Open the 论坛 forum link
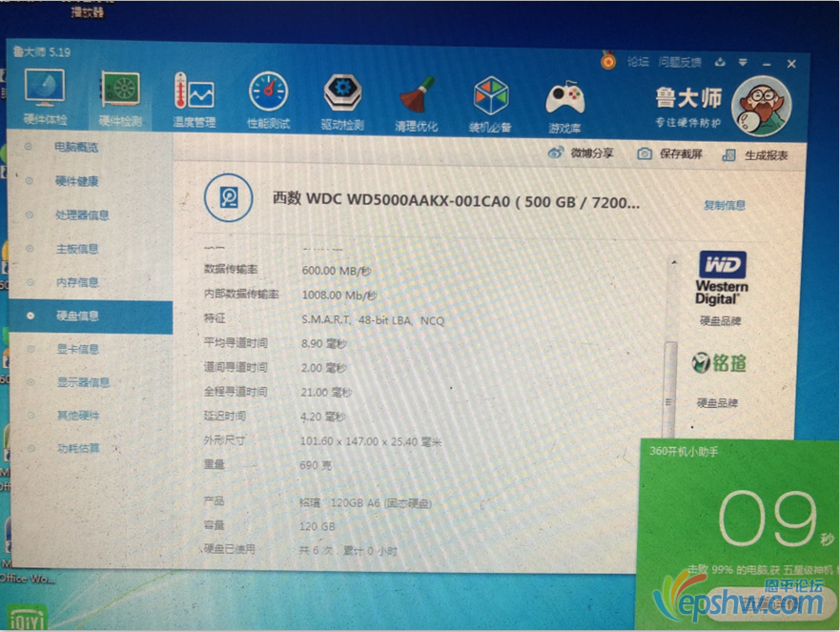The height and width of the screenshot is (632, 840). pyautogui.click(x=638, y=62)
